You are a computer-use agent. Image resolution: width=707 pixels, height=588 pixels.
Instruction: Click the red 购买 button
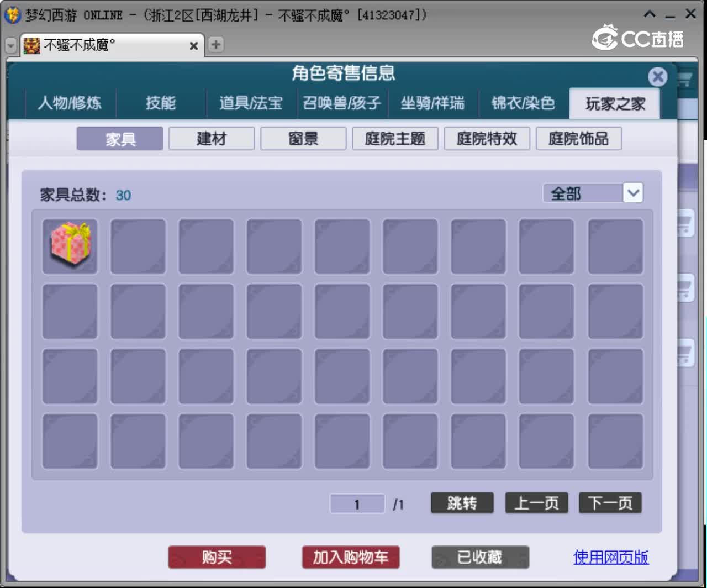click(217, 557)
